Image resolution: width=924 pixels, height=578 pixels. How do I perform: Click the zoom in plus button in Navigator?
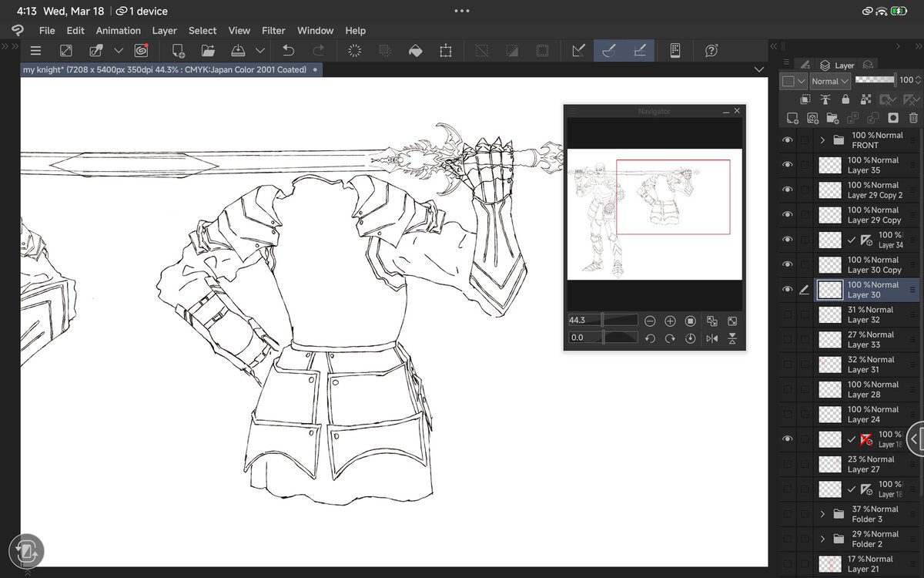pos(670,321)
